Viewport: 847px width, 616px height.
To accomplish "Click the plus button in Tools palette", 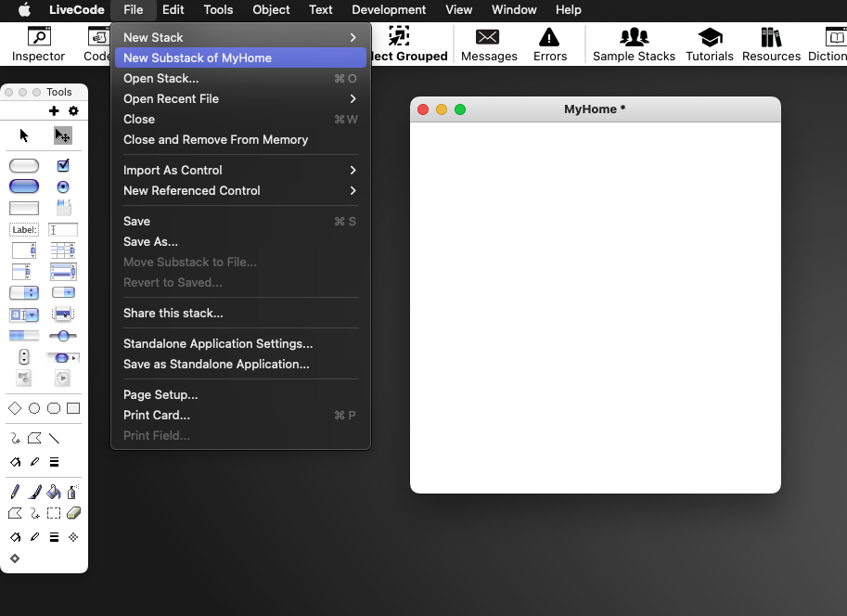I will [54, 111].
